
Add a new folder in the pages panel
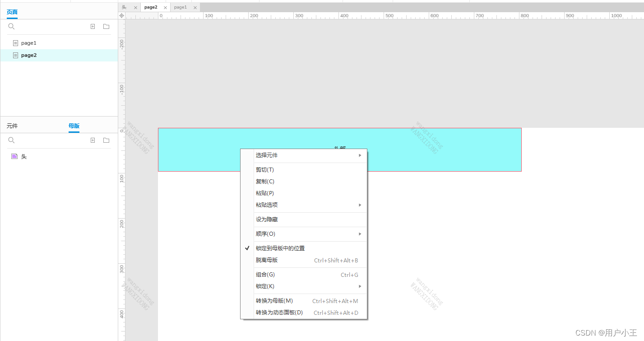click(x=107, y=27)
